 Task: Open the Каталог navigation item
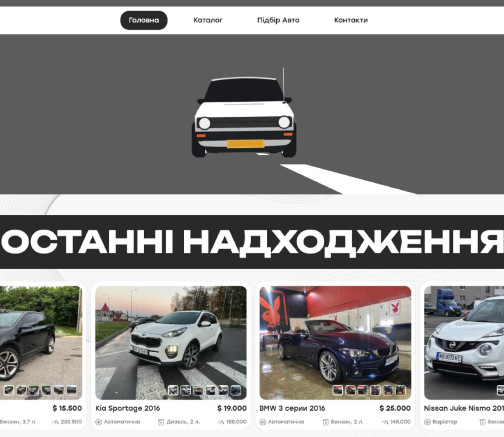pos(208,20)
